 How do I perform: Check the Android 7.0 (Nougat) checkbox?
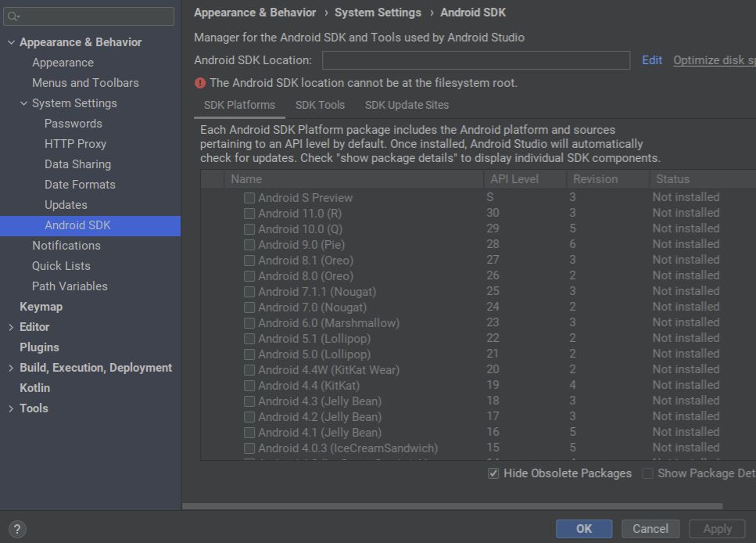tap(249, 307)
